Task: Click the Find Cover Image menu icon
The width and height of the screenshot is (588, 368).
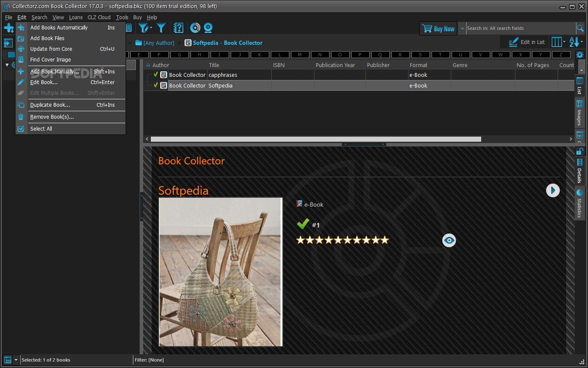Action: (21, 59)
